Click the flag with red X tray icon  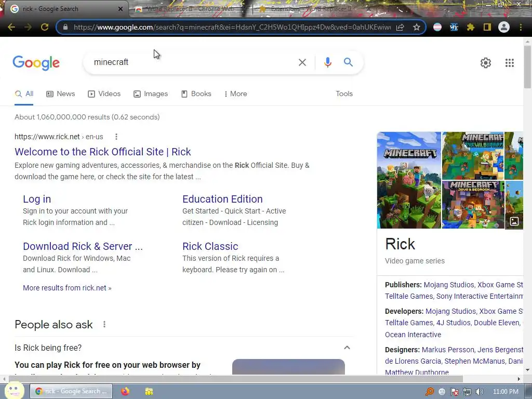[x=454, y=392]
